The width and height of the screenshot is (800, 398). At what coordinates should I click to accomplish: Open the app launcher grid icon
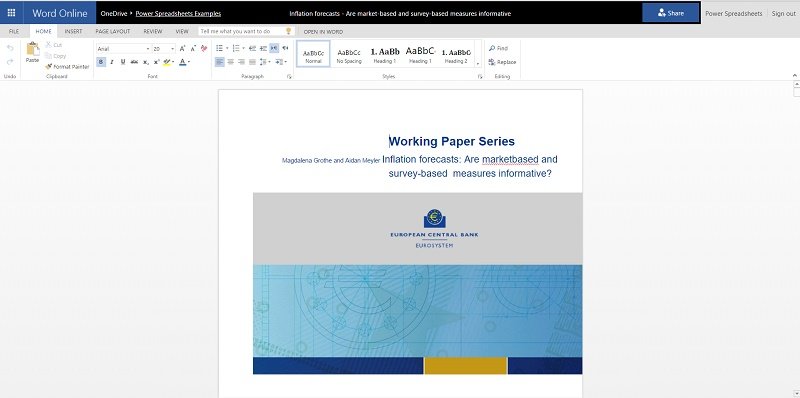(11, 13)
